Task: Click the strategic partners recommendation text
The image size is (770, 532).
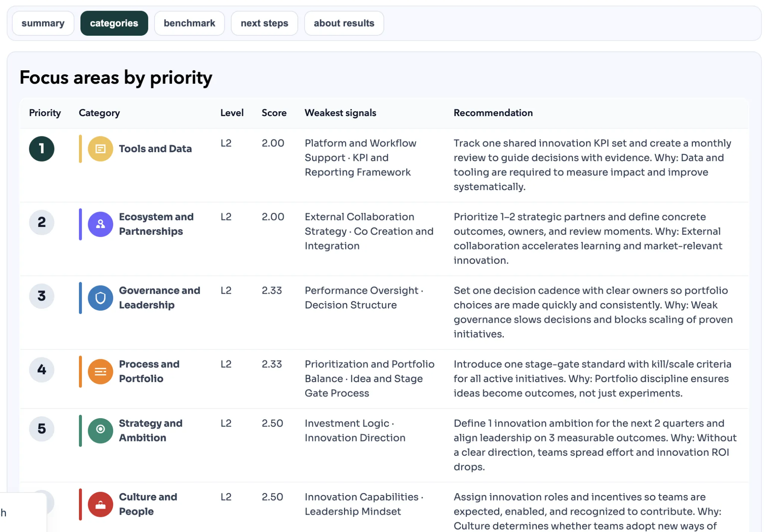Action: tap(588, 239)
